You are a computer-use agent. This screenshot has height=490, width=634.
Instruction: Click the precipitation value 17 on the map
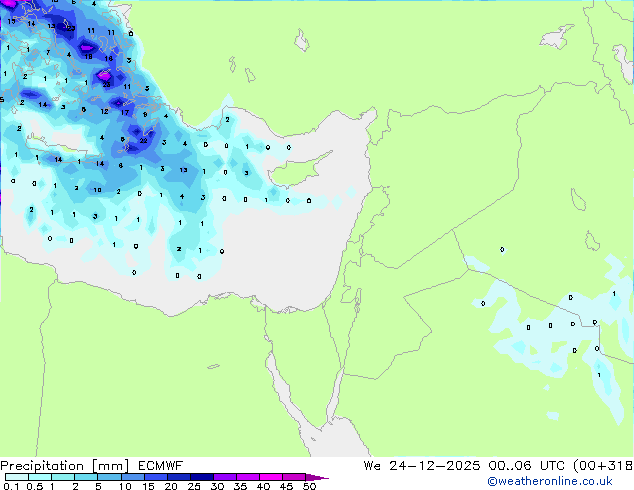[125, 112]
